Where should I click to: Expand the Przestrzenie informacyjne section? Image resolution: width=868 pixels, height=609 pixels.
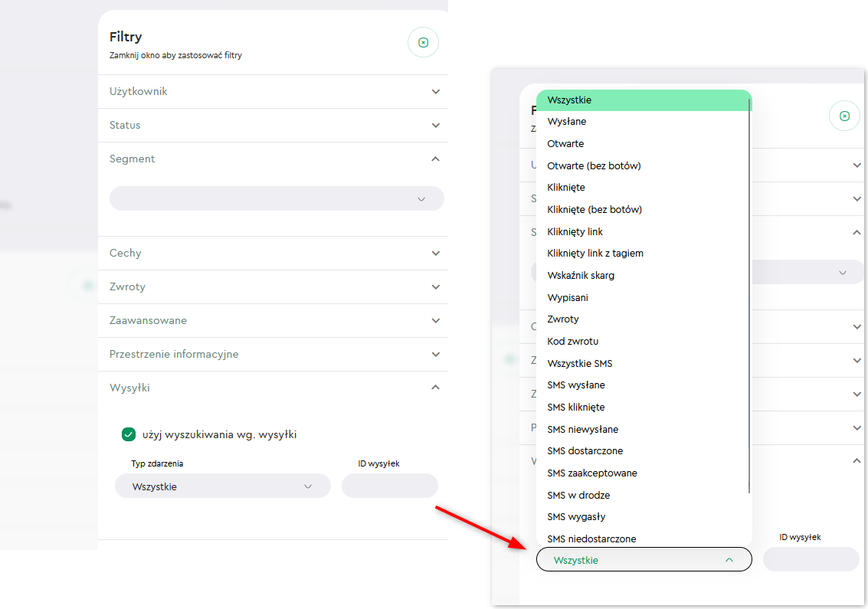(x=274, y=355)
